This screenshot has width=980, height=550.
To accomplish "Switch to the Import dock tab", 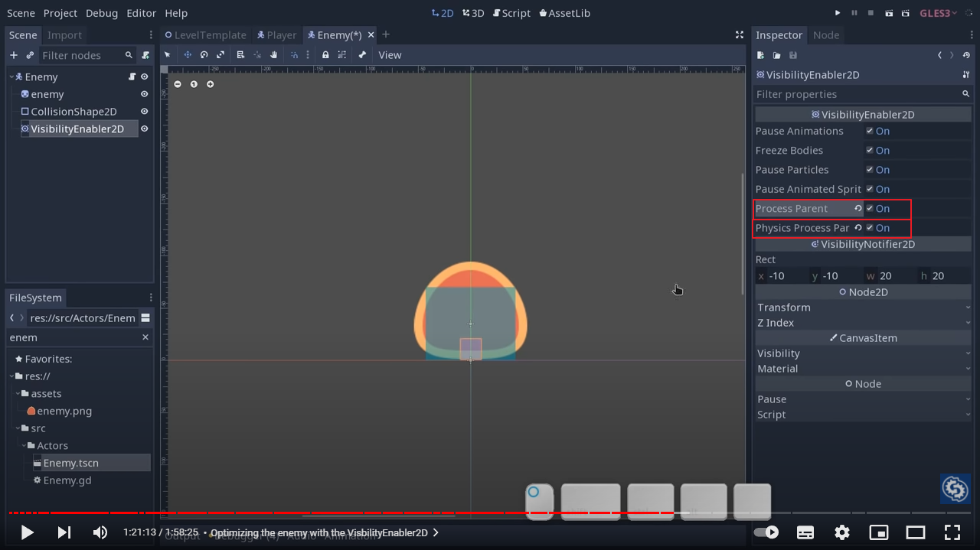I will click(x=64, y=35).
